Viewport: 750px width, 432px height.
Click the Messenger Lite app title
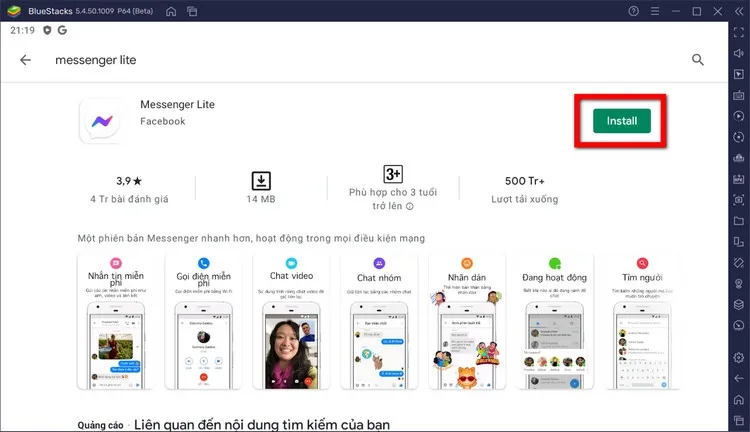[177, 104]
